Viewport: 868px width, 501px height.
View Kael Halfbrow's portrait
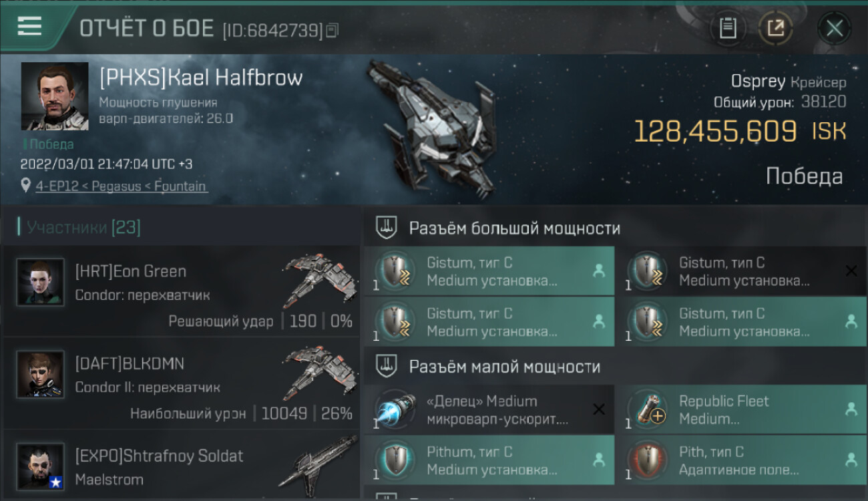(x=55, y=96)
